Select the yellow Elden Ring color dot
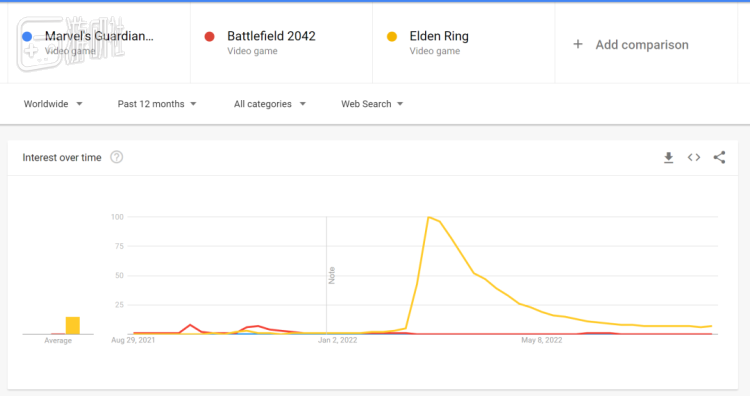 [x=392, y=36]
